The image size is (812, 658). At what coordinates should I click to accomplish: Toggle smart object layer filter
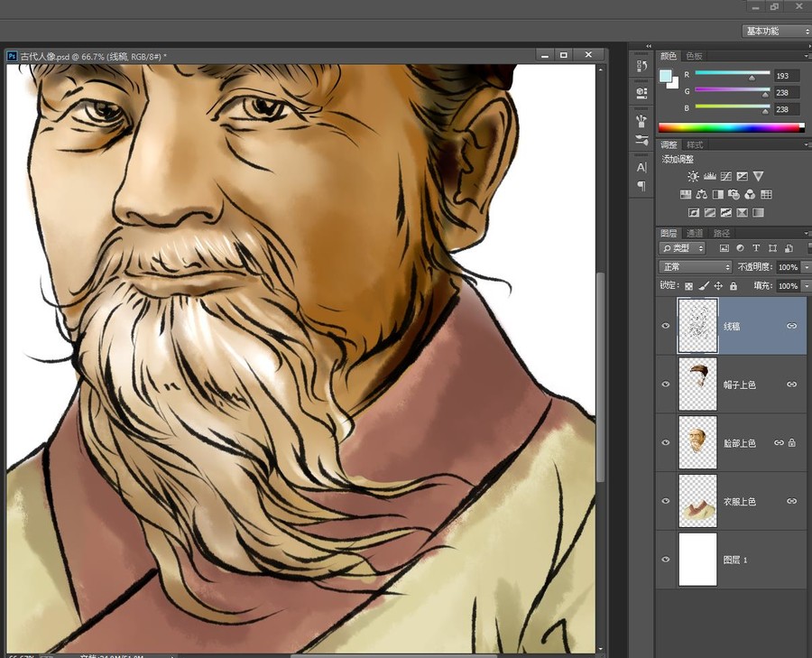tap(789, 248)
